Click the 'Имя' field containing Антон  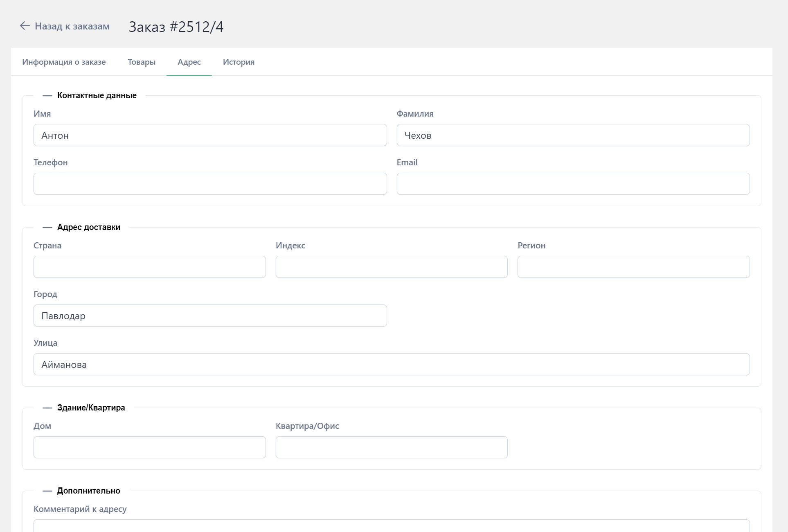point(210,135)
